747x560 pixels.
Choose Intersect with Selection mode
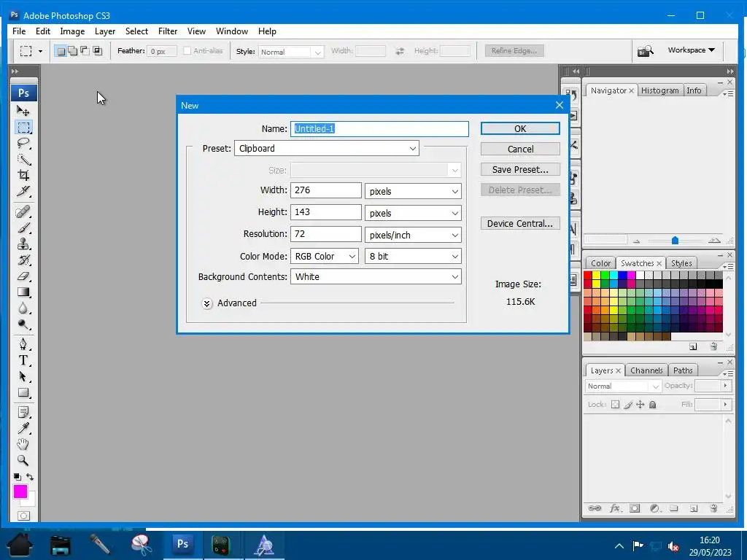point(97,51)
